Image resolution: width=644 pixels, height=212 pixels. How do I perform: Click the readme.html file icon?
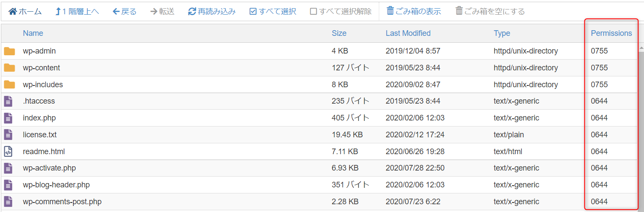(8, 152)
